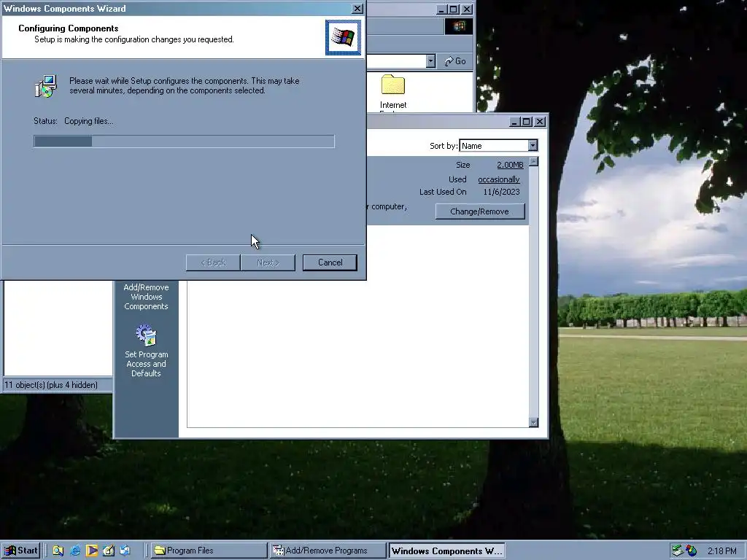Click the scroll up arrow in programs list
This screenshot has height=560, width=747.
pos(533,161)
